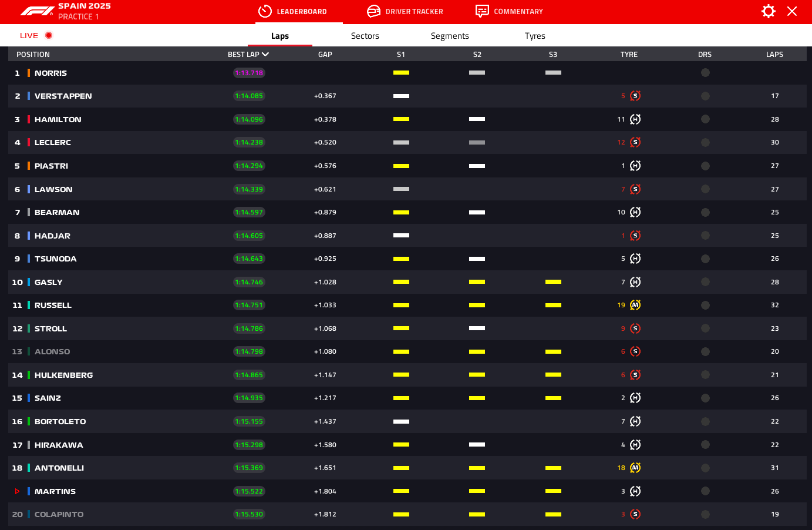The image size is (812, 530).
Task: Click Colapinto's DRS indicator dot
Action: tap(705, 514)
